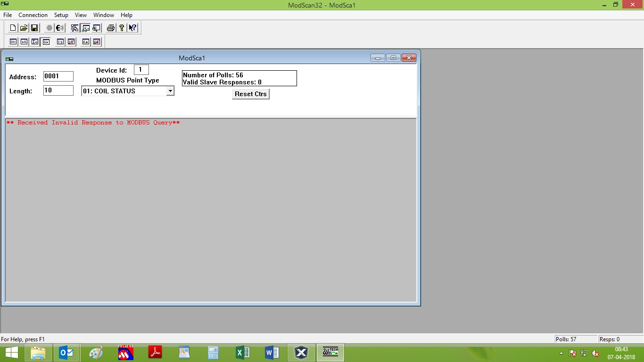Click the "Received Invalid Response" red error message
Viewport: 644px width, 362px height.
click(x=93, y=123)
